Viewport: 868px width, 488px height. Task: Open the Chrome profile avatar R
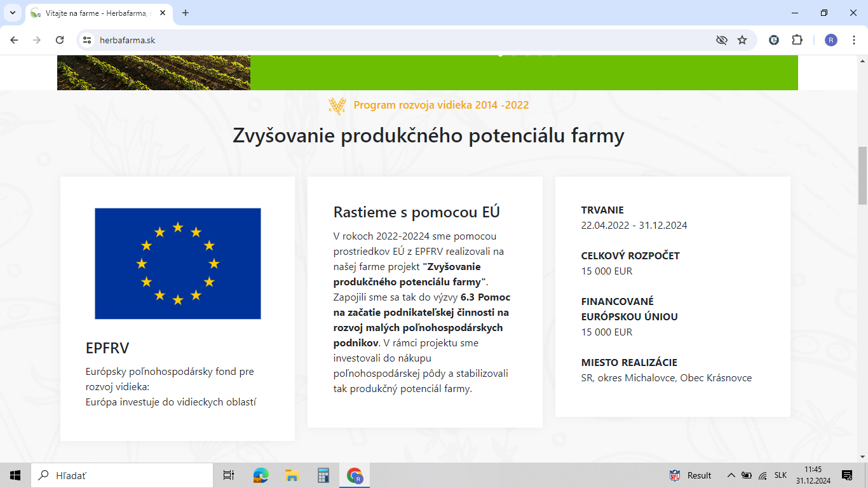831,40
